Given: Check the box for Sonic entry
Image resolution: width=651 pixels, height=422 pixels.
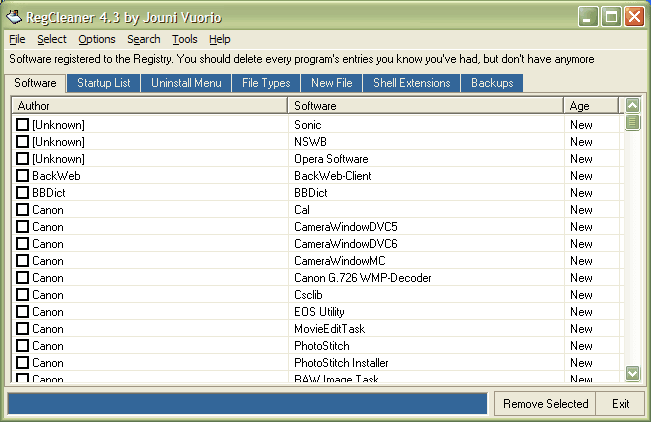Looking at the screenshot, I should tap(22, 125).
